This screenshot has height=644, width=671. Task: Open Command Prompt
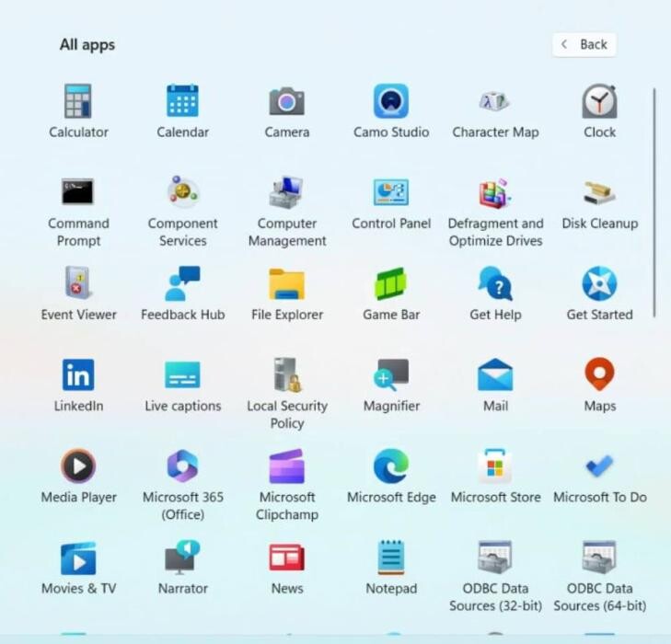(78, 193)
